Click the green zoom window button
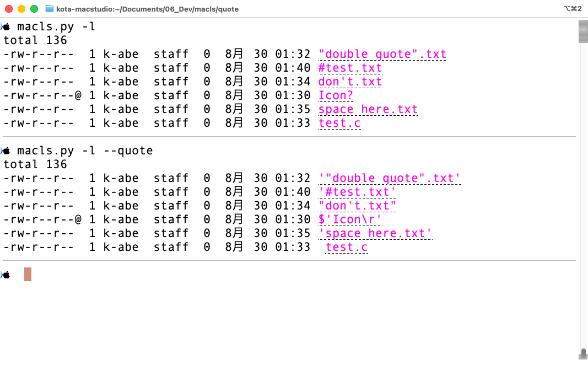This screenshot has height=365, width=588. coord(34,9)
